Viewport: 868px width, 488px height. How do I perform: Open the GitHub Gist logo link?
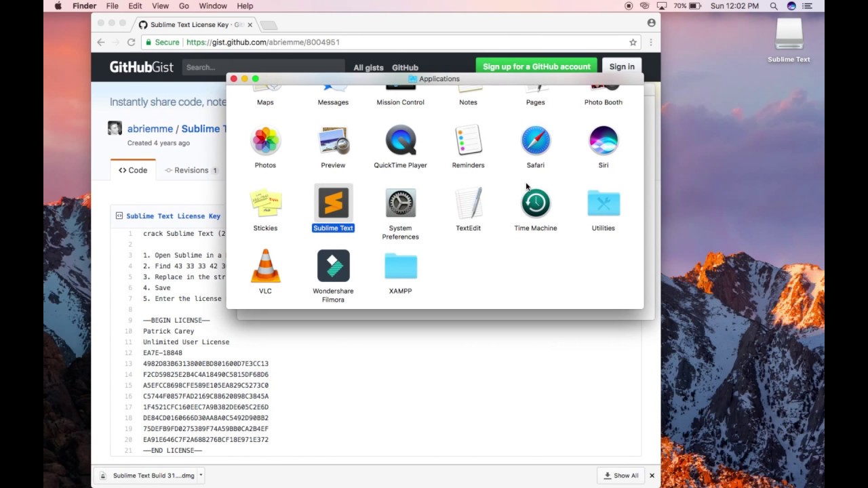click(x=141, y=67)
